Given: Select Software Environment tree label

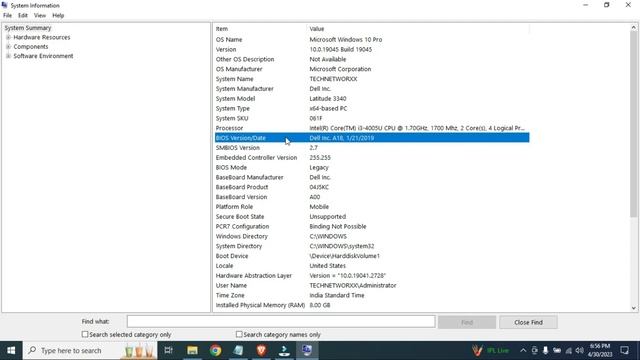Looking at the screenshot, I should 43,56.
